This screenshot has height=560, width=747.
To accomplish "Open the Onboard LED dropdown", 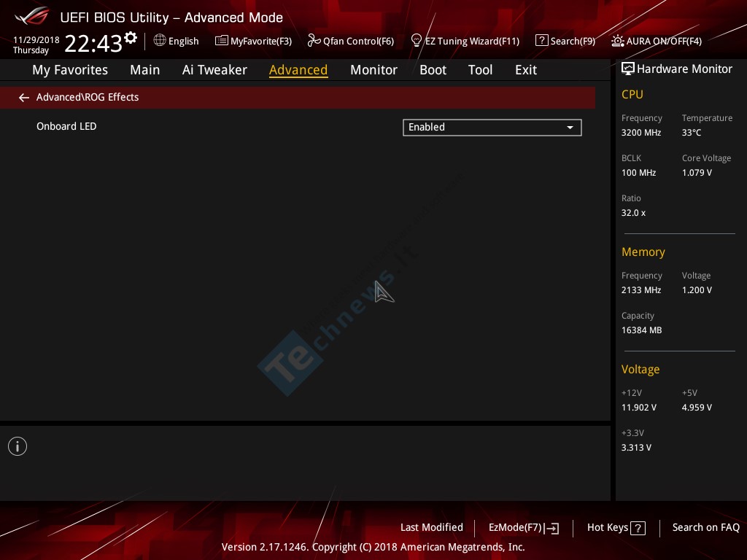I will point(492,128).
